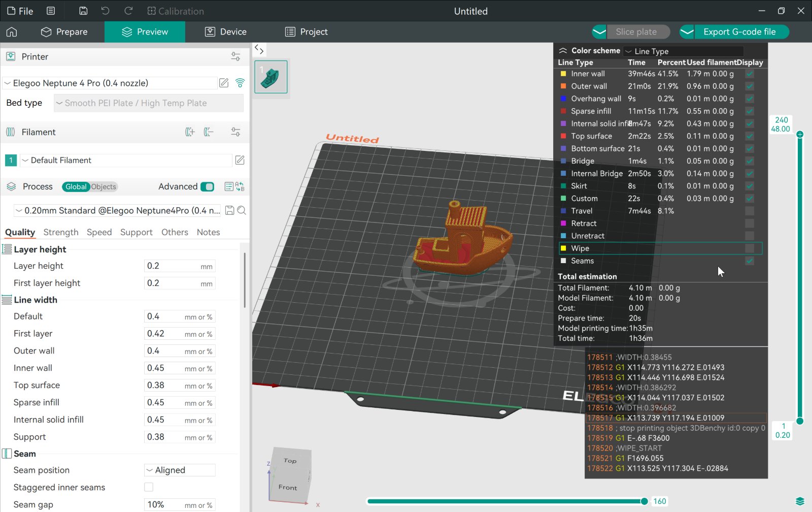Screen dimensions: 812x512
Task: Enable Wipe display checkbox
Action: click(750, 248)
